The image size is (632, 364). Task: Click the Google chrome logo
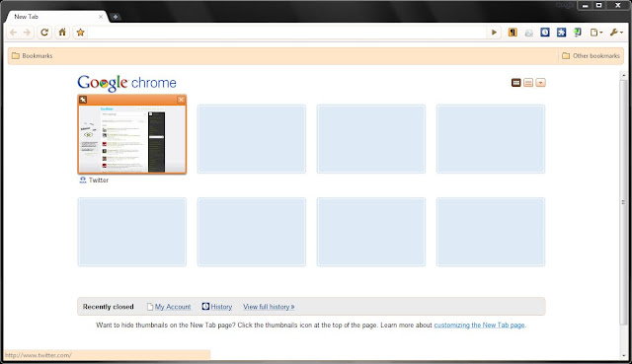point(127,83)
